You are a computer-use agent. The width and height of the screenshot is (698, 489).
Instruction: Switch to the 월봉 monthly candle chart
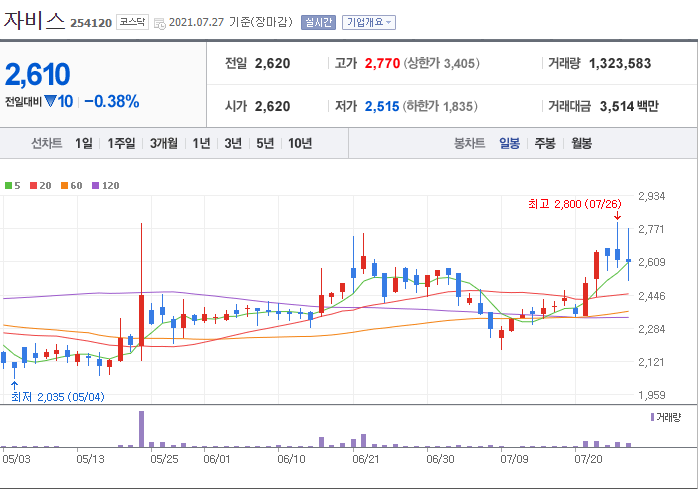point(581,143)
